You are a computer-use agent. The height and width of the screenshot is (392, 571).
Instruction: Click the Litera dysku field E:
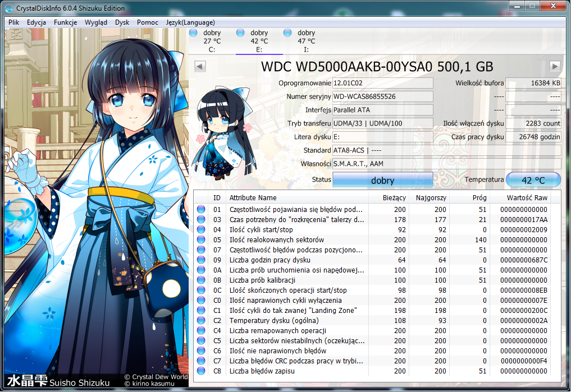point(383,137)
